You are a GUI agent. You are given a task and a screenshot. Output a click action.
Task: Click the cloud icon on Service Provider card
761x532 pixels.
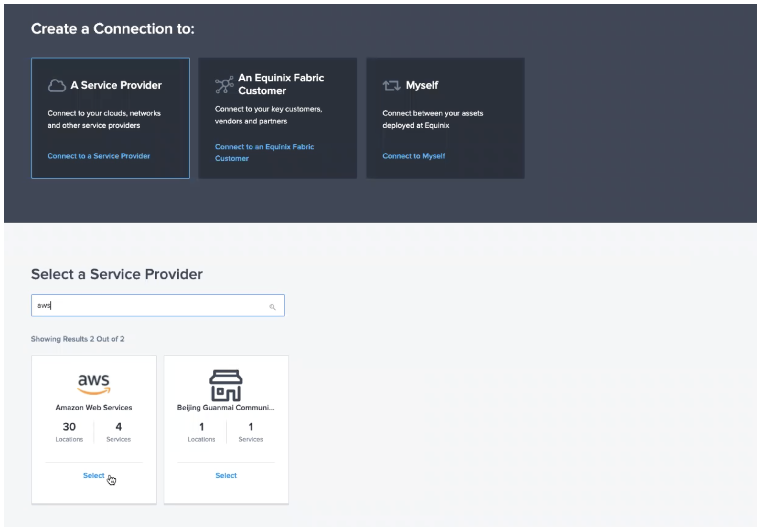57,86
